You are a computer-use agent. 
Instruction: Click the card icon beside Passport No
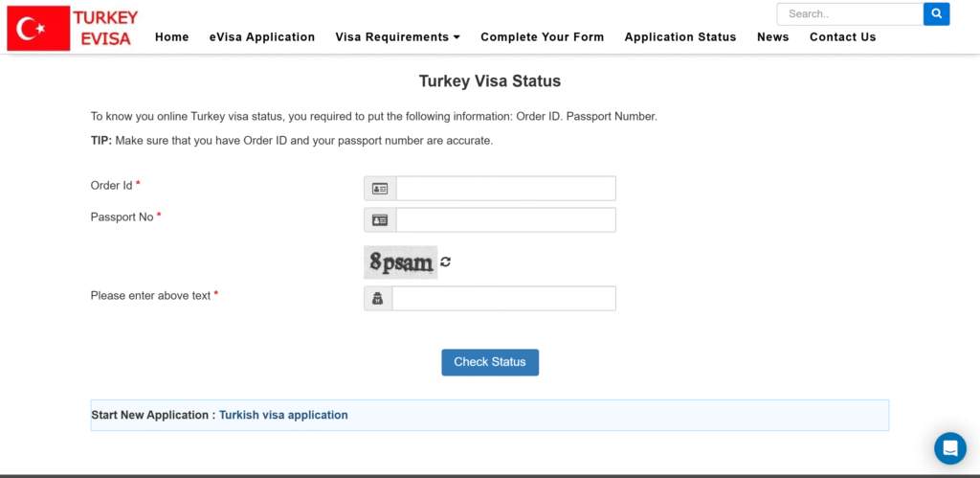click(x=380, y=220)
